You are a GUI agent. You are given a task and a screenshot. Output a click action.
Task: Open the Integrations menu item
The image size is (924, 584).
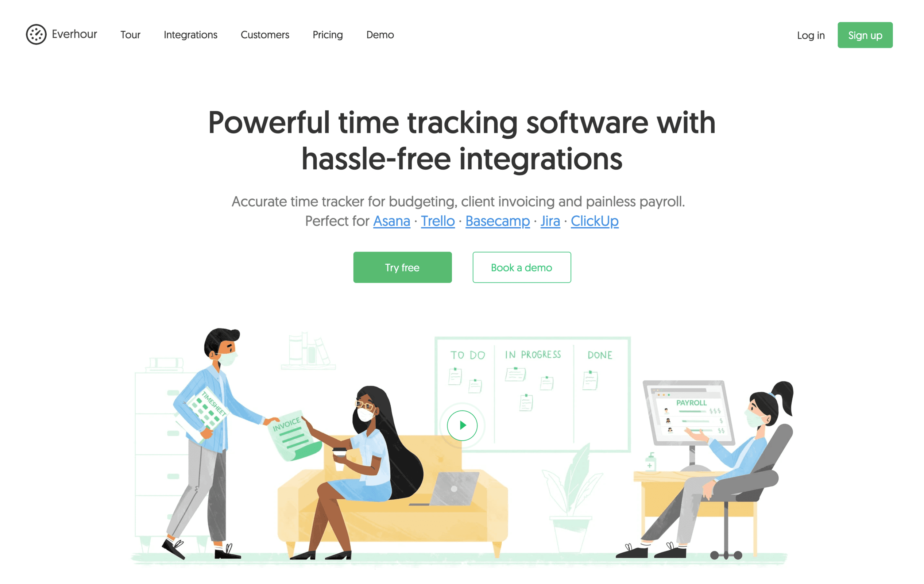click(191, 35)
